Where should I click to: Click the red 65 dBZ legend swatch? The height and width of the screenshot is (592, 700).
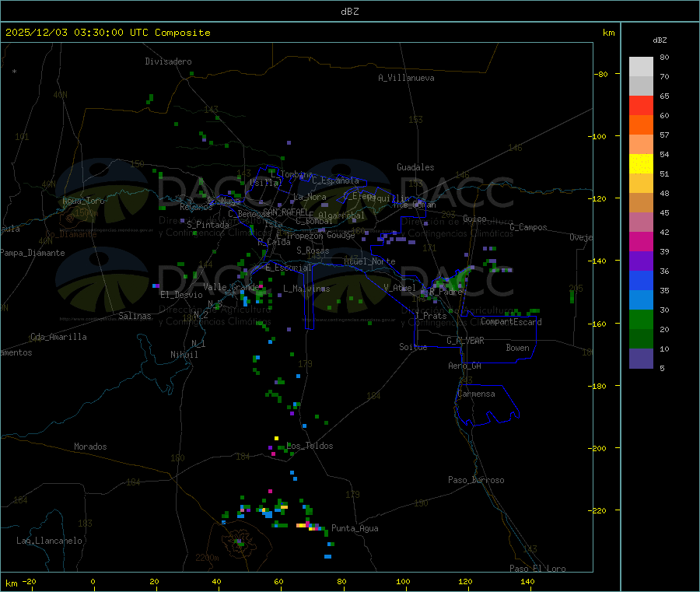click(641, 105)
